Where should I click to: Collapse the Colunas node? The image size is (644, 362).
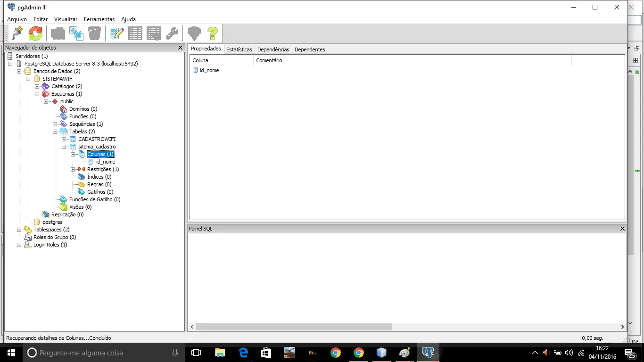click(x=73, y=154)
